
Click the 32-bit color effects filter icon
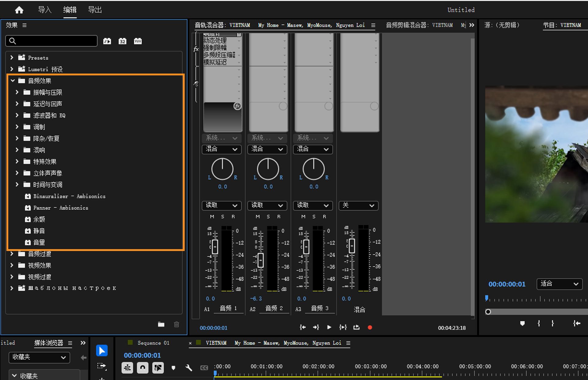tap(123, 41)
